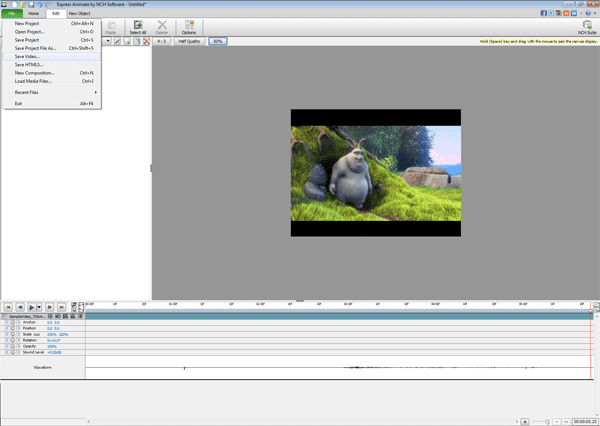Choose New Project from File menu
This screenshot has height=426, width=600.
(x=52, y=23)
